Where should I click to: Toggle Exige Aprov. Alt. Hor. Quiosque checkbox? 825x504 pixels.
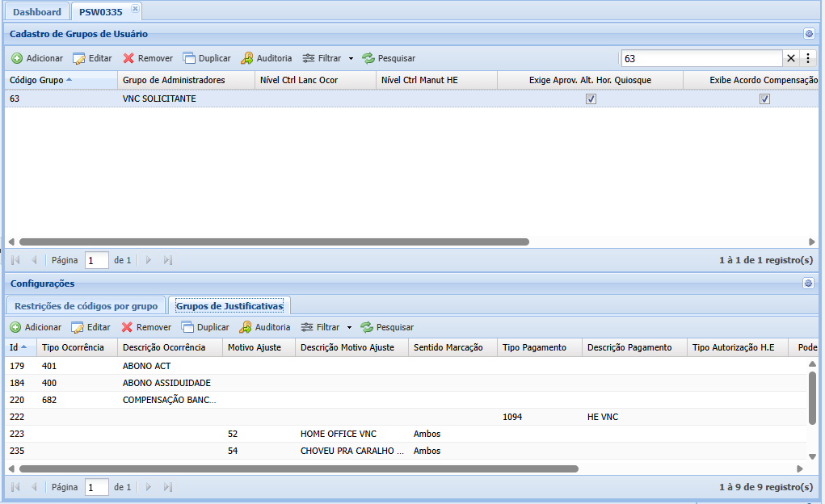[x=591, y=99]
